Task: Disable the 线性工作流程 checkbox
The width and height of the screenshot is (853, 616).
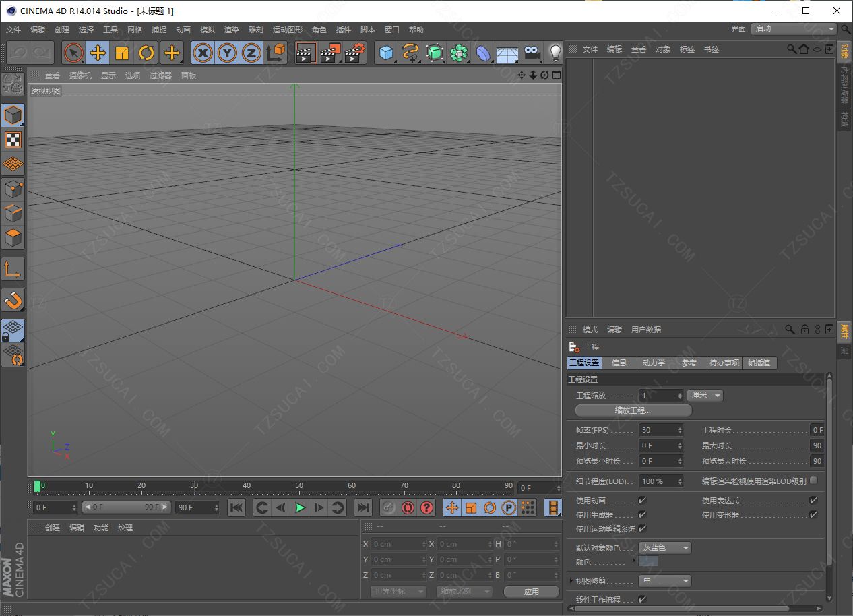Action: coord(642,599)
